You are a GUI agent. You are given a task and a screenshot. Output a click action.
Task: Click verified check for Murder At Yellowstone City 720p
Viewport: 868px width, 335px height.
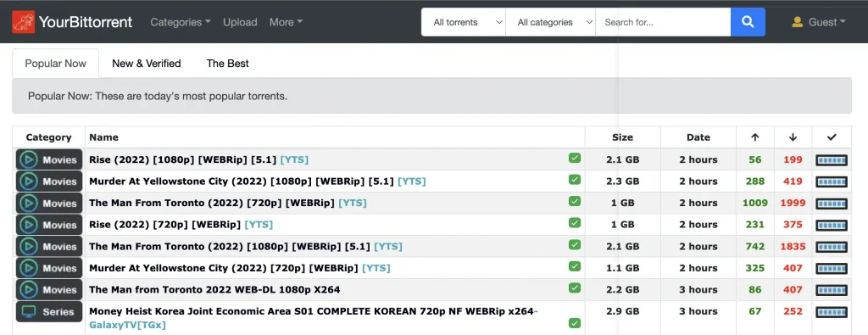[575, 266]
